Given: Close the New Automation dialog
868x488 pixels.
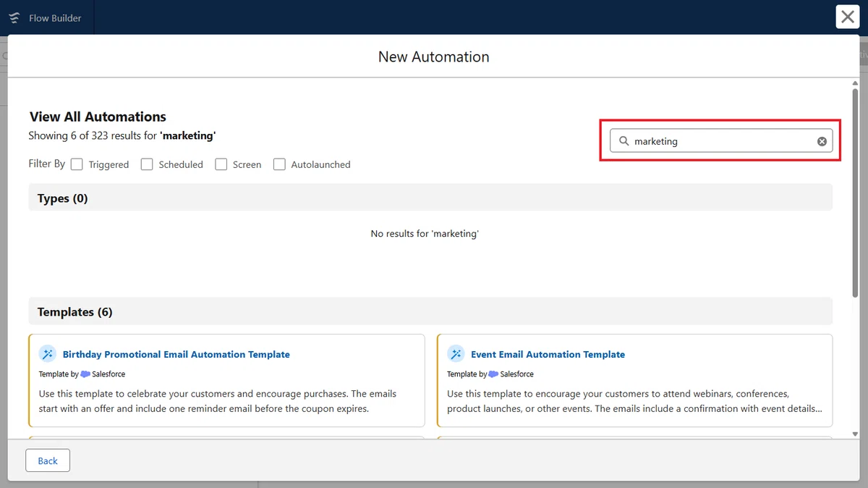Looking at the screenshot, I should [848, 17].
